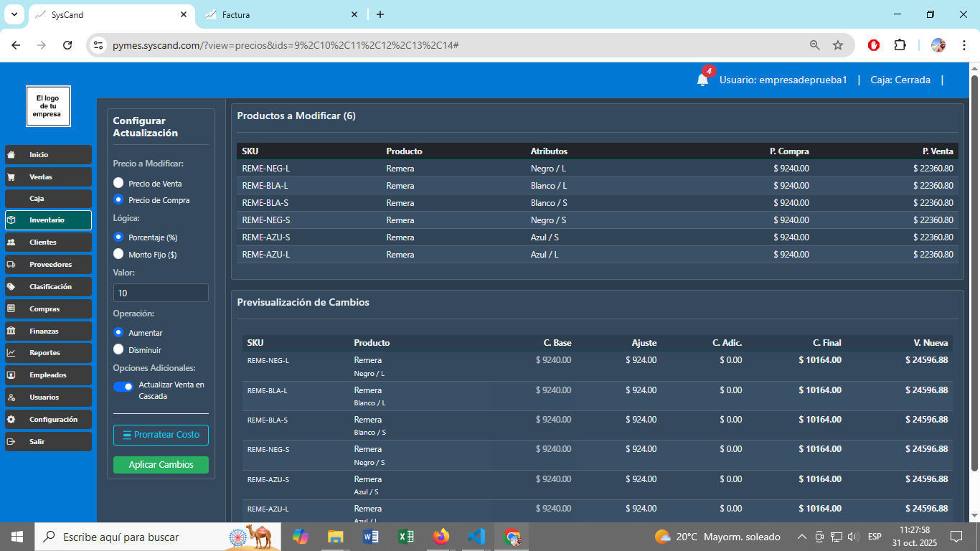980x551 pixels.
Task: Show hidden system tray icons chevron
Action: coord(801,537)
